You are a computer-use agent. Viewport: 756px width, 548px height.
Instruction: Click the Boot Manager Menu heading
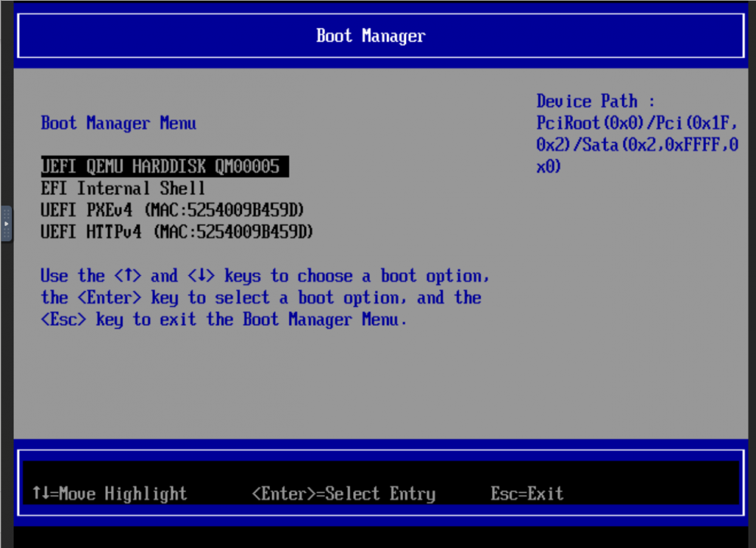119,123
